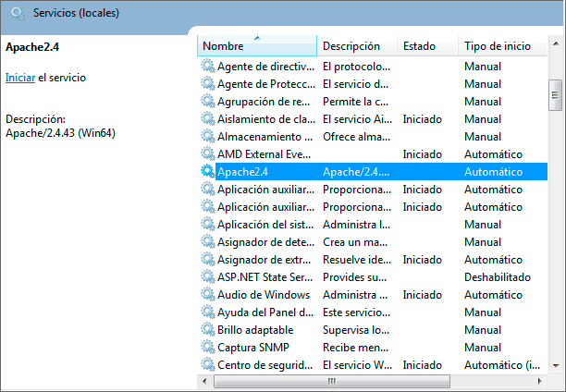
Task: Click gear icon beside Centro de segurid...
Action: [208, 365]
